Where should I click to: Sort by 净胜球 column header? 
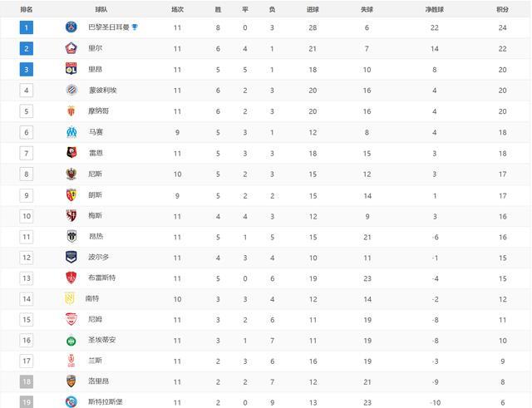(x=434, y=9)
